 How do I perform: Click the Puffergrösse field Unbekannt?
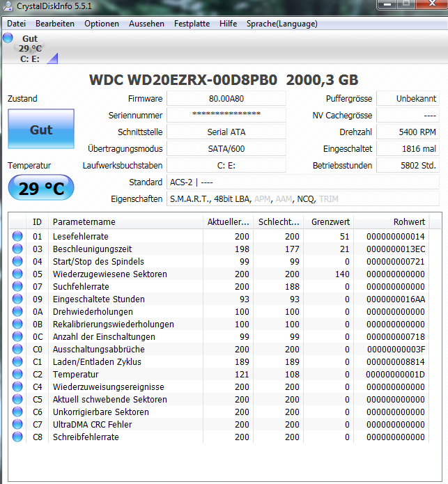(408, 98)
